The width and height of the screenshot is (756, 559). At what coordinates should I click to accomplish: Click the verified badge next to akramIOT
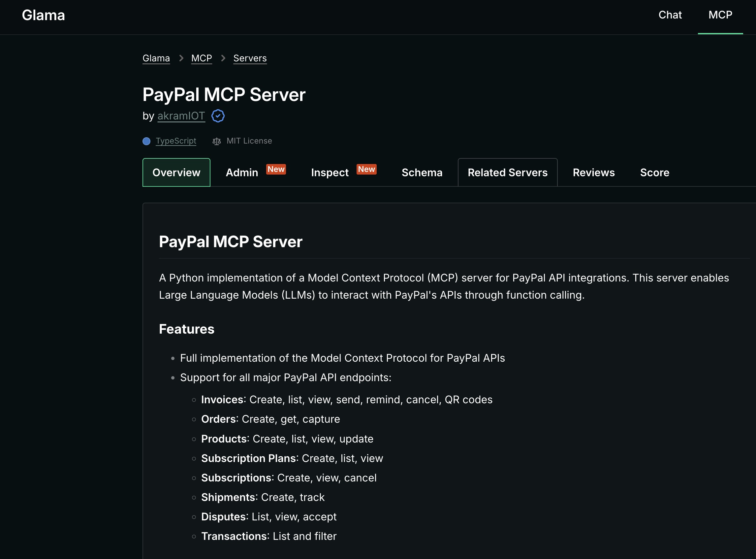click(x=218, y=116)
